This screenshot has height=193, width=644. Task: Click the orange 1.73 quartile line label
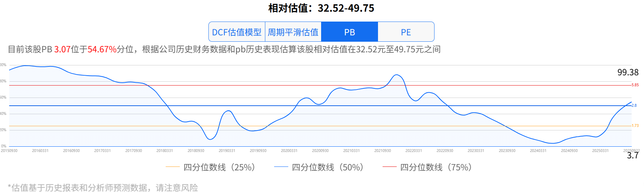click(635, 125)
